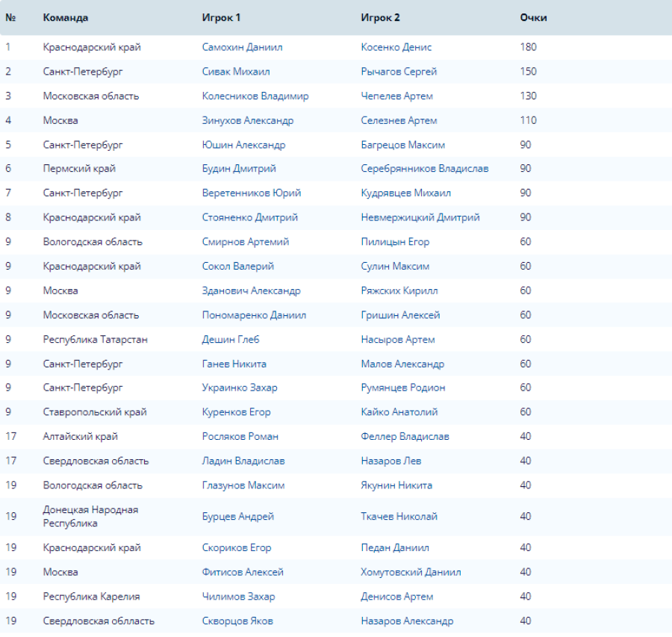Click the Очки column header
Viewport: 672px width, 637px height.
pyautogui.click(x=533, y=17)
